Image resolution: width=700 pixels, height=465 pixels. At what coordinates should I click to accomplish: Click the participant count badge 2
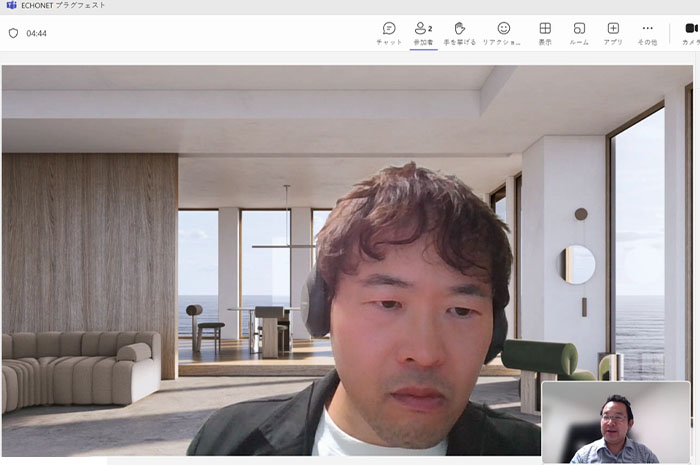430,28
